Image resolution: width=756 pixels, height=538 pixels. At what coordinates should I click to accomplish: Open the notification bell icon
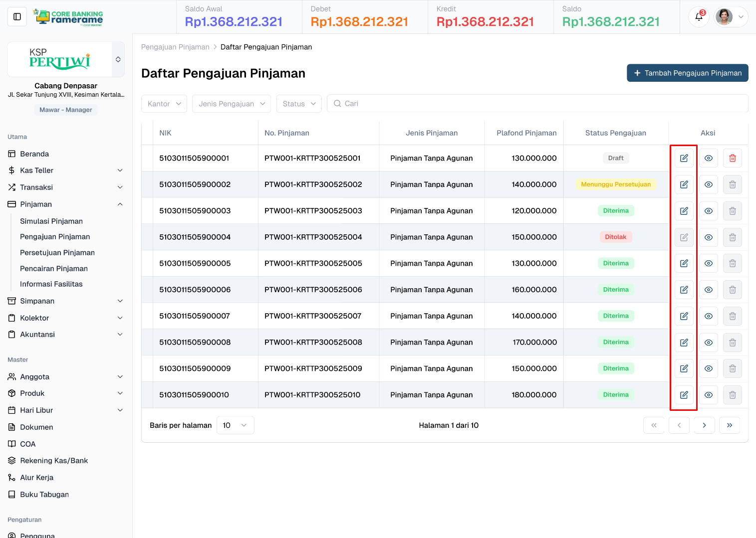click(698, 16)
